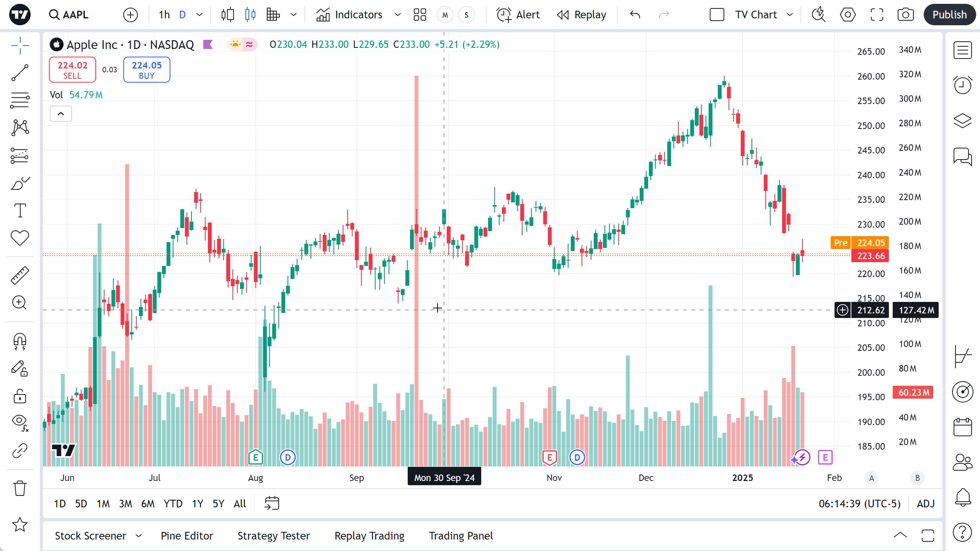
Task: Click the 224.05 BUY button
Action: pos(147,70)
